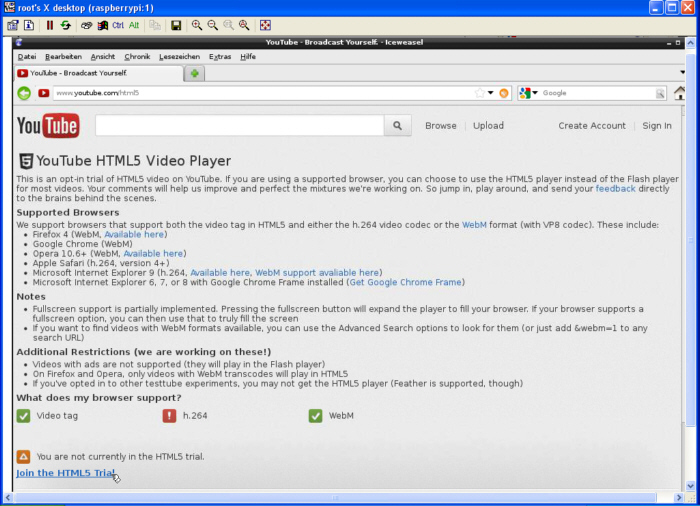Click the green Video tag check mark

coord(23,416)
